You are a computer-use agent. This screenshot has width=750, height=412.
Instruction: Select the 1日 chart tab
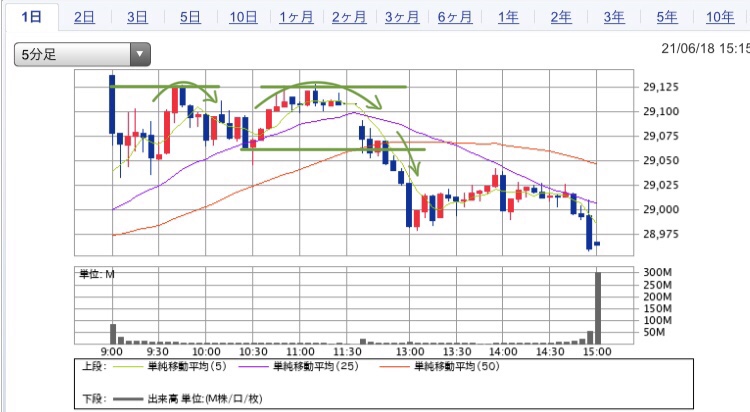point(32,17)
